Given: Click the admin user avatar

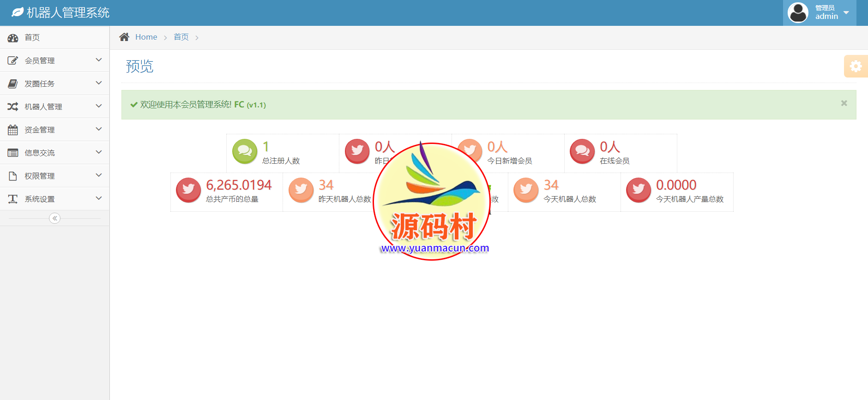Looking at the screenshot, I should point(798,12).
